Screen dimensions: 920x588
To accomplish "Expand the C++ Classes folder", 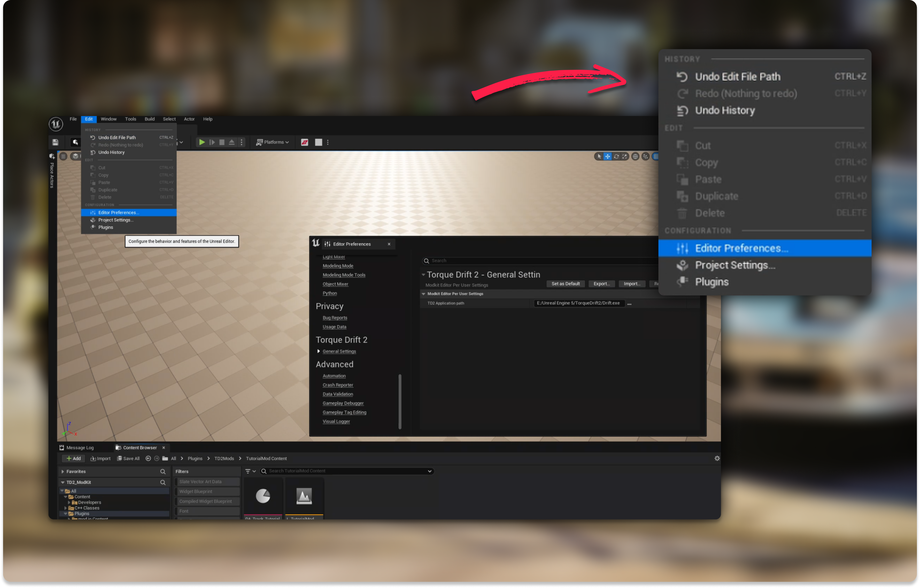I will 66,508.
